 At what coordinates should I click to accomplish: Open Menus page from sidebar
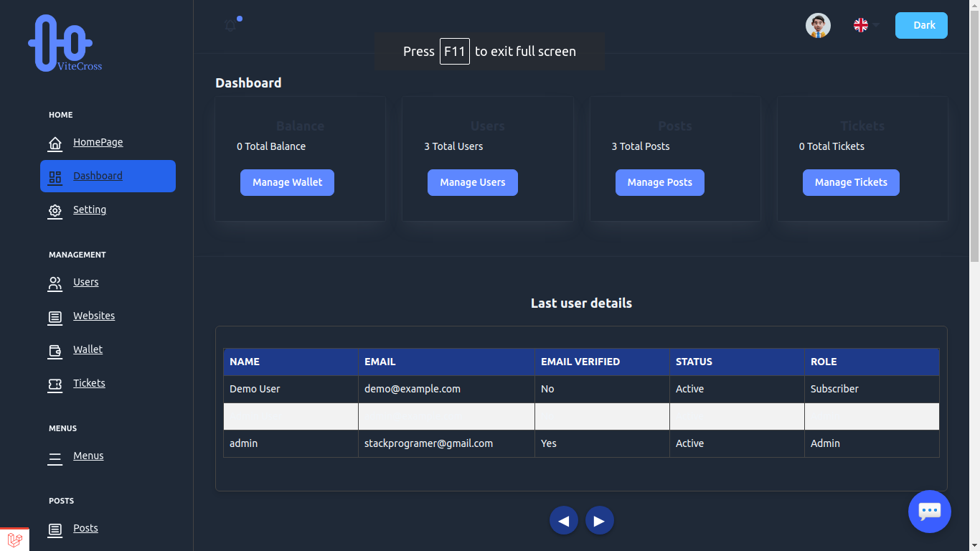coord(88,456)
